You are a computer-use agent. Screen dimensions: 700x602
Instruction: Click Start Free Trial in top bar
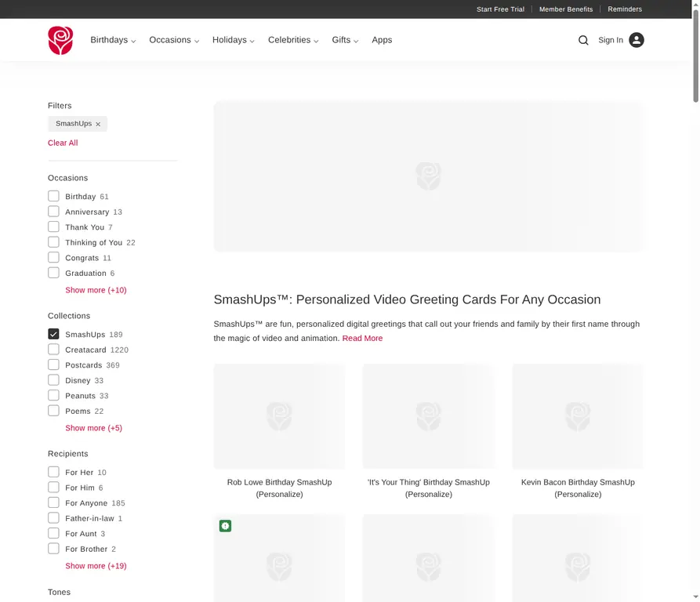500,9
